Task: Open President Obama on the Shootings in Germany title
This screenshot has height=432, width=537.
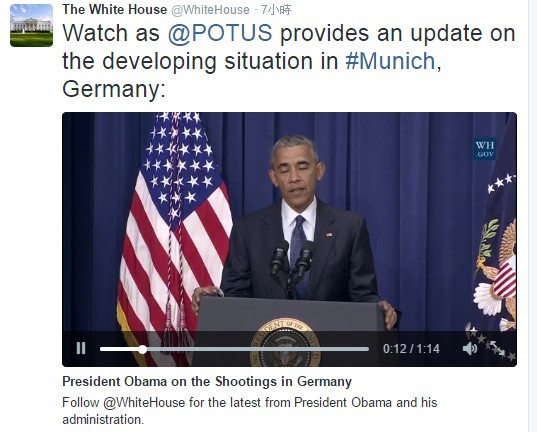Action: click(207, 381)
